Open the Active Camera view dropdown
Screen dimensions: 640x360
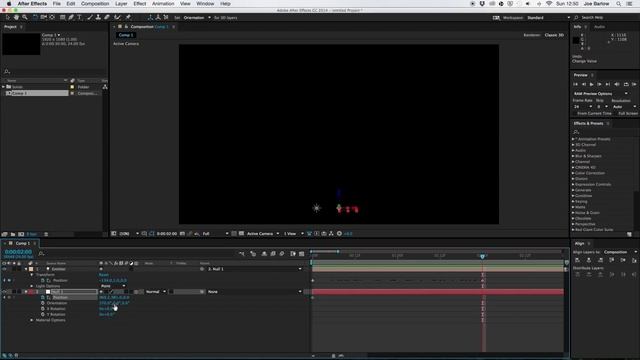pyautogui.click(x=263, y=233)
